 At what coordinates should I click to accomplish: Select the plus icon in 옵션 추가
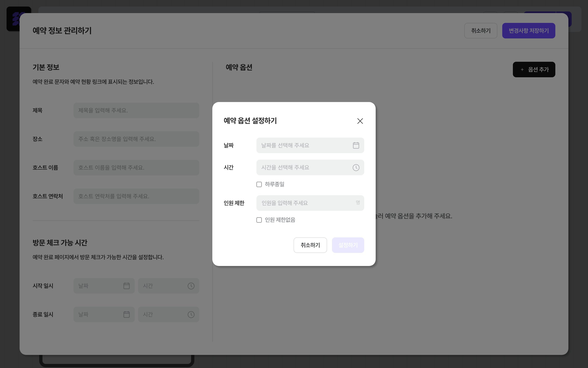tap(522, 70)
